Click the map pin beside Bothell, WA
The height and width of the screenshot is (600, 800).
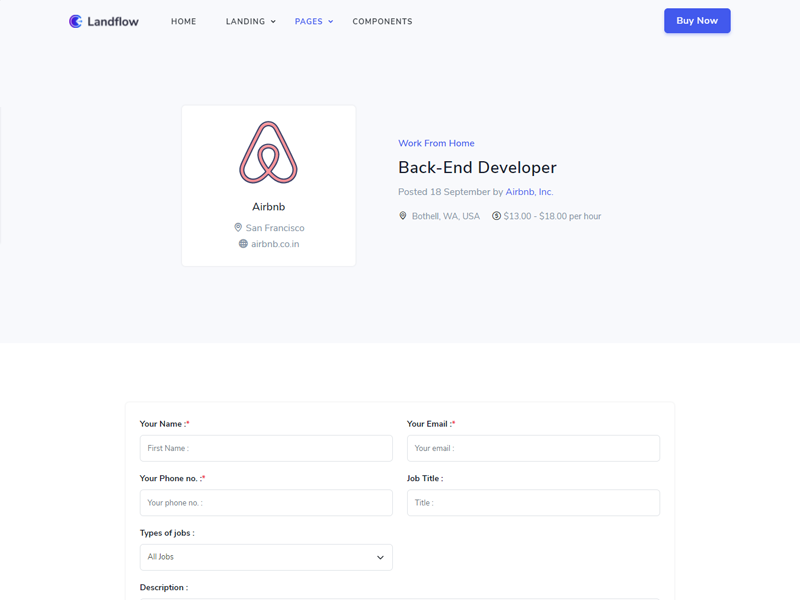(403, 216)
